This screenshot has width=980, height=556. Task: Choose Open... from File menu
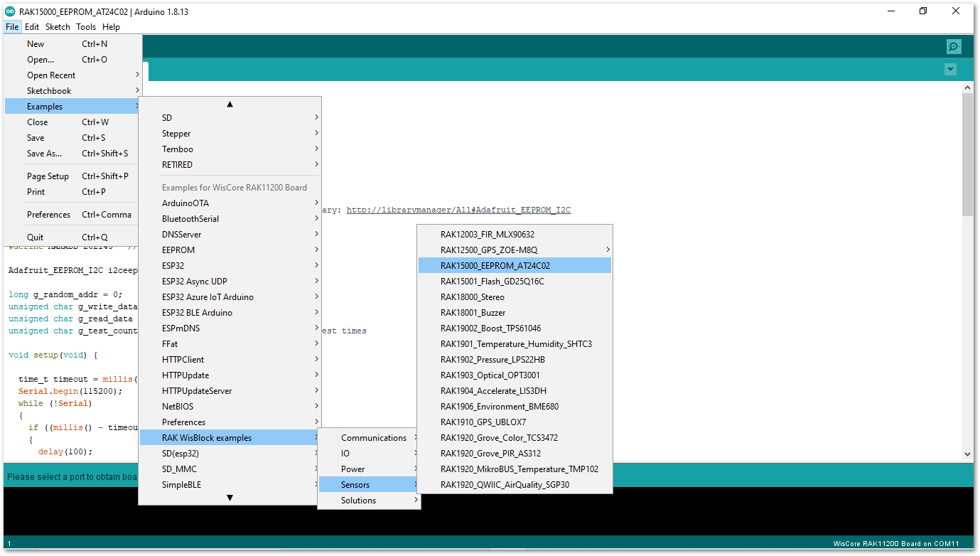click(72, 60)
